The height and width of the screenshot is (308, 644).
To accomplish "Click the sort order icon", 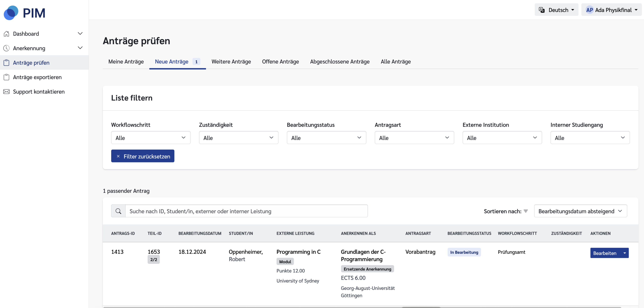I will click(x=526, y=211).
